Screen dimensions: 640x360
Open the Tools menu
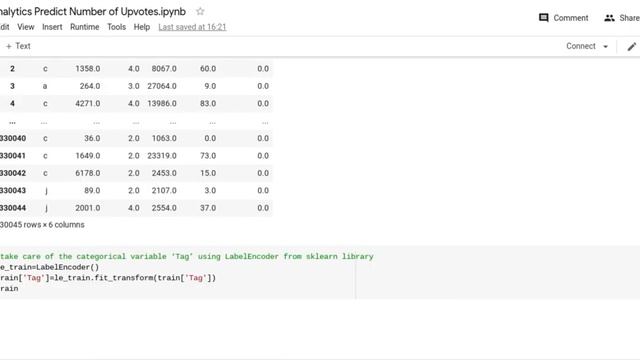click(x=116, y=27)
